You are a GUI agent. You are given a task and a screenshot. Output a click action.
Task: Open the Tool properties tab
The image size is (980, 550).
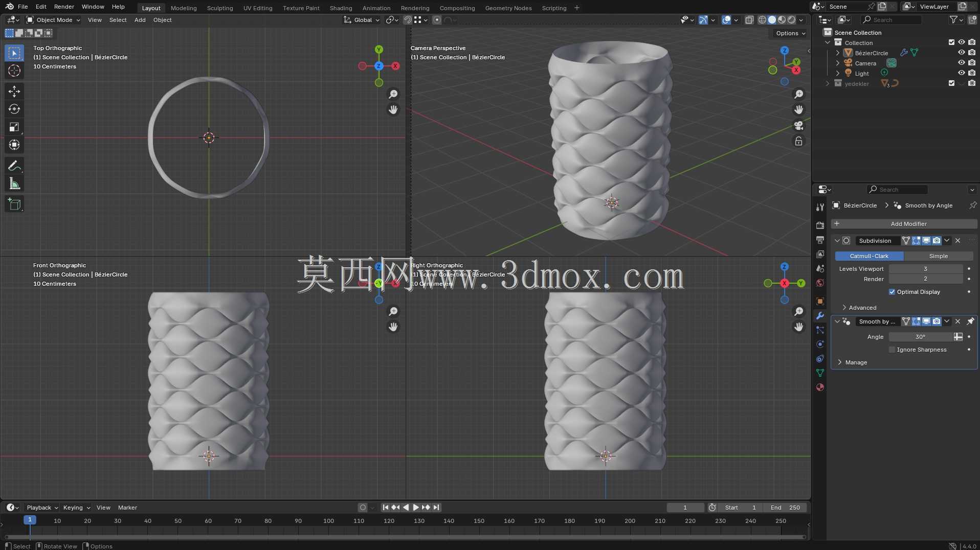[x=820, y=207]
